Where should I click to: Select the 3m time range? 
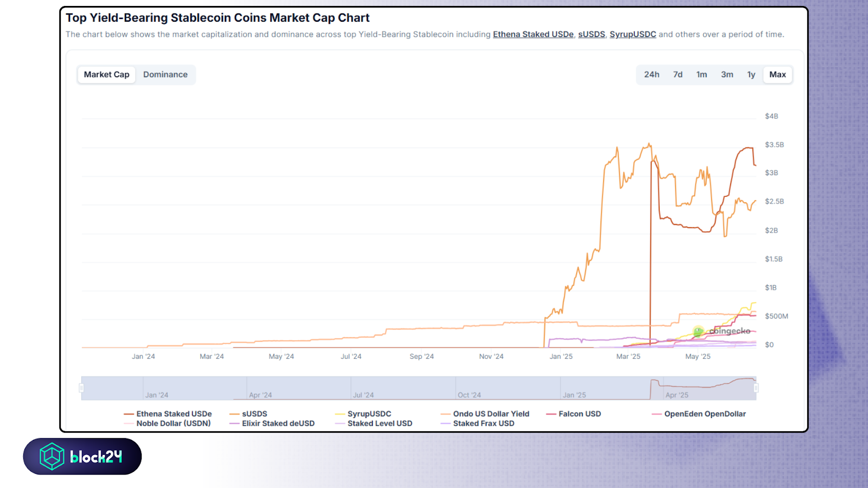click(x=727, y=75)
